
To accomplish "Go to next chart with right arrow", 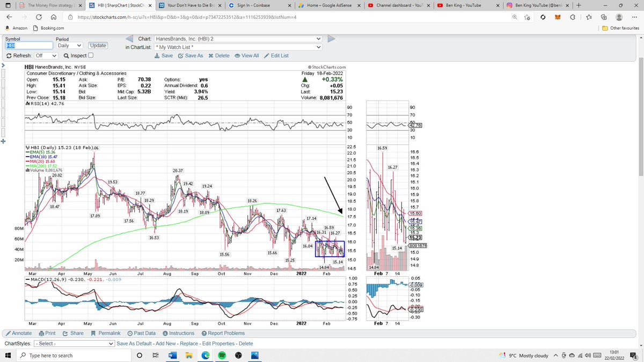I will [331, 39].
